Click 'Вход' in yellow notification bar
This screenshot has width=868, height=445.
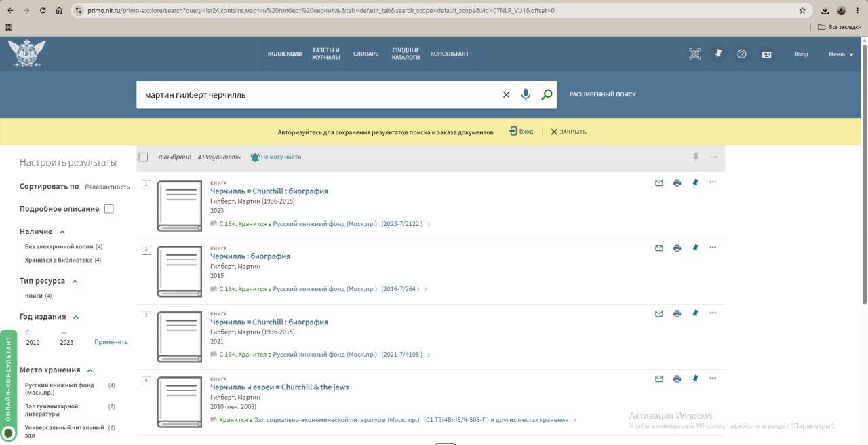point(521,132)
